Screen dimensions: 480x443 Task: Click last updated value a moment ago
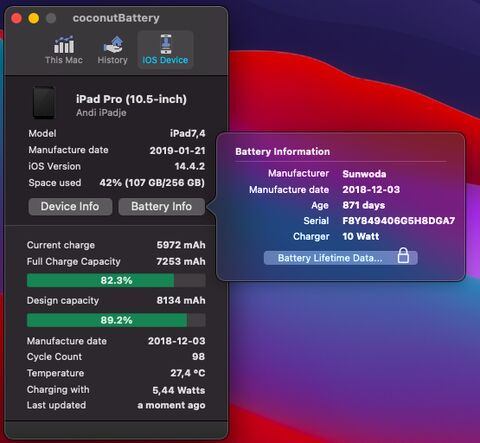[x=171, y=405]
